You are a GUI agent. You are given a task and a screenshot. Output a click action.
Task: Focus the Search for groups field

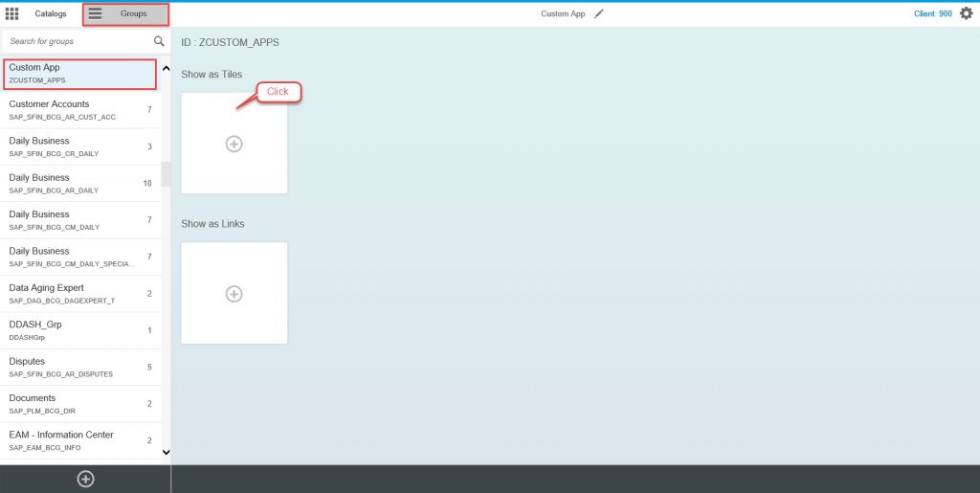(77, 41)
